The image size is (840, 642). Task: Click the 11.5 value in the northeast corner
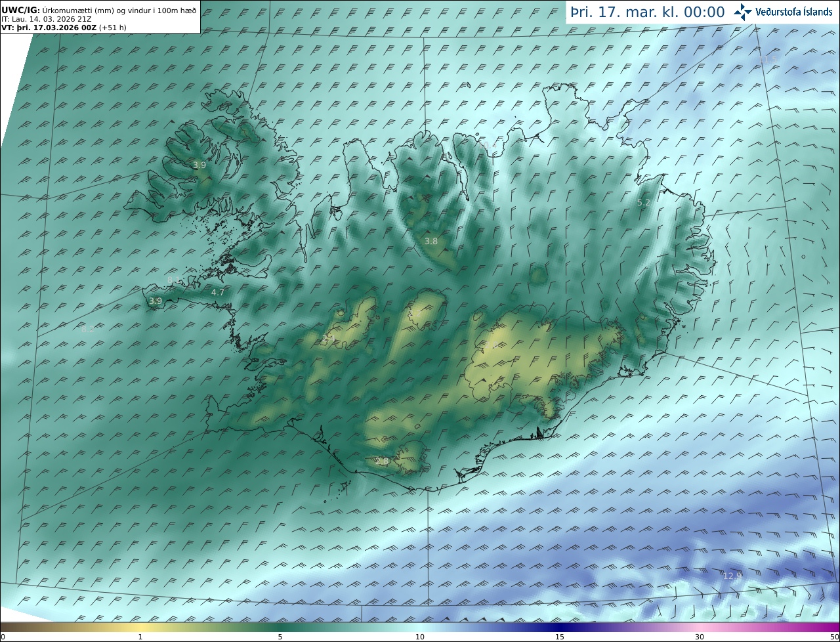[768, 60]
